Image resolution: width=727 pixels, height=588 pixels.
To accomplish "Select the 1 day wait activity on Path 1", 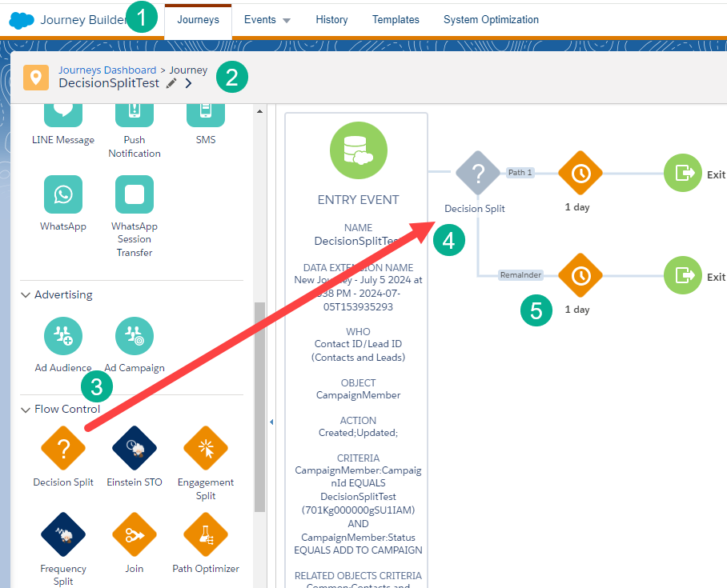I will 580,173.
